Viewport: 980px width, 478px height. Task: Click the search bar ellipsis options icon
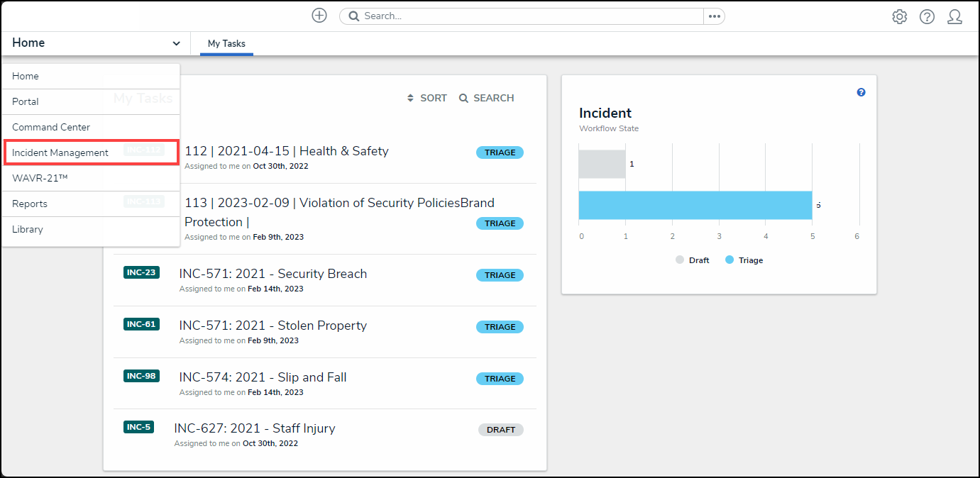point(714,16)
